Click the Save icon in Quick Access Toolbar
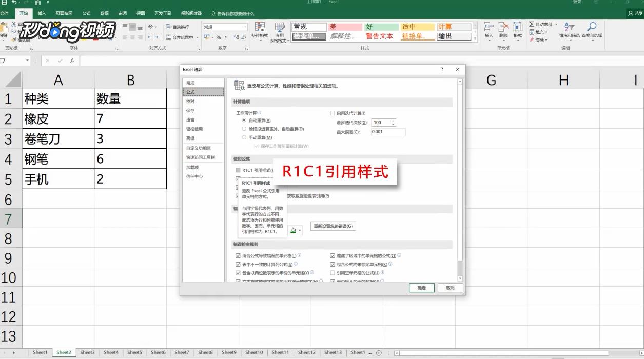 pos(4,3)
